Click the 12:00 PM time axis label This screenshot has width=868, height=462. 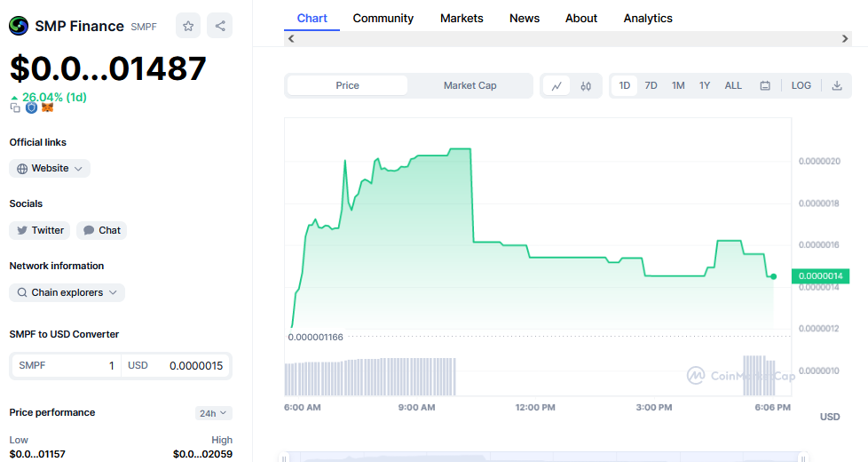(535, 407)
